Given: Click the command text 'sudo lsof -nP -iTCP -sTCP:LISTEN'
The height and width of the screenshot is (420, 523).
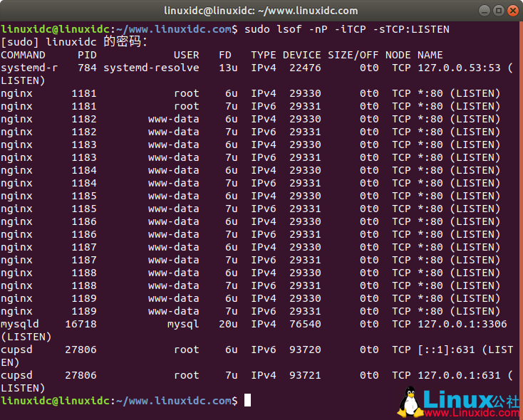Looking at the screenshot, I should click(347, 29).
